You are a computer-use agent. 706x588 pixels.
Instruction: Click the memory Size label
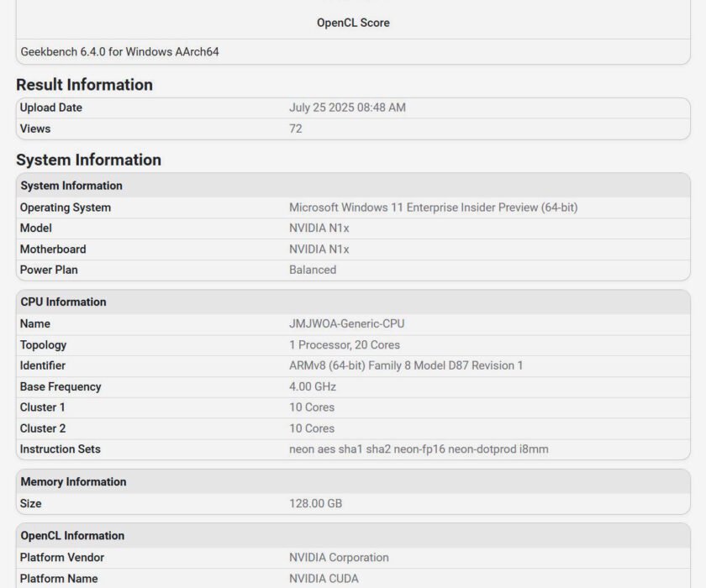click(x=30, y=504)
